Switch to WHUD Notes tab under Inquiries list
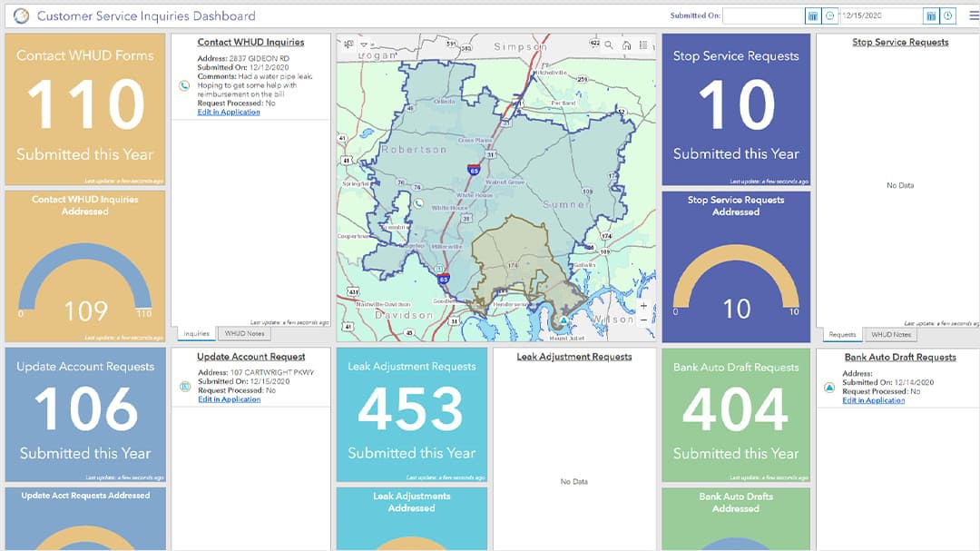Viewport: 980px width, 551px height. coord(244,333)
